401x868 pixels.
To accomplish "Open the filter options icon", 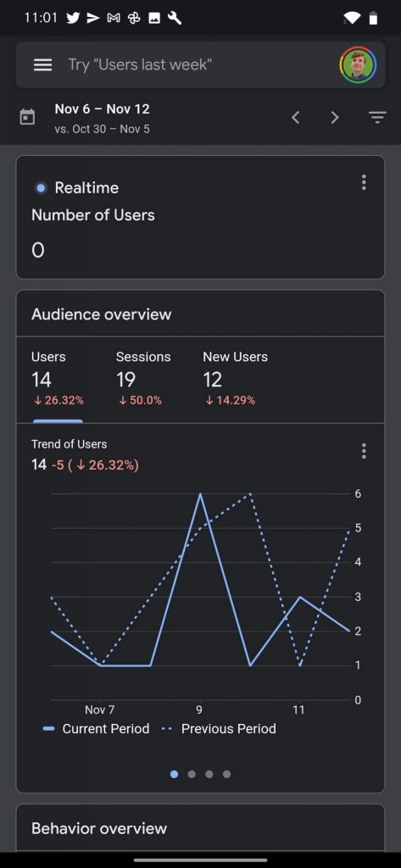I will click(x=377, y=117).
